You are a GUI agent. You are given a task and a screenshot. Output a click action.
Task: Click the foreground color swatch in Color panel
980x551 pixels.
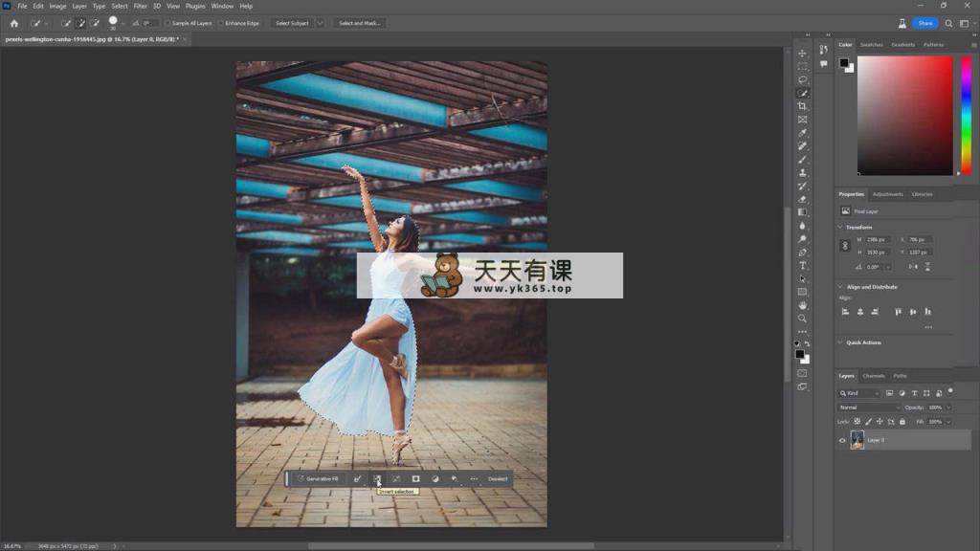click(844, 62)
